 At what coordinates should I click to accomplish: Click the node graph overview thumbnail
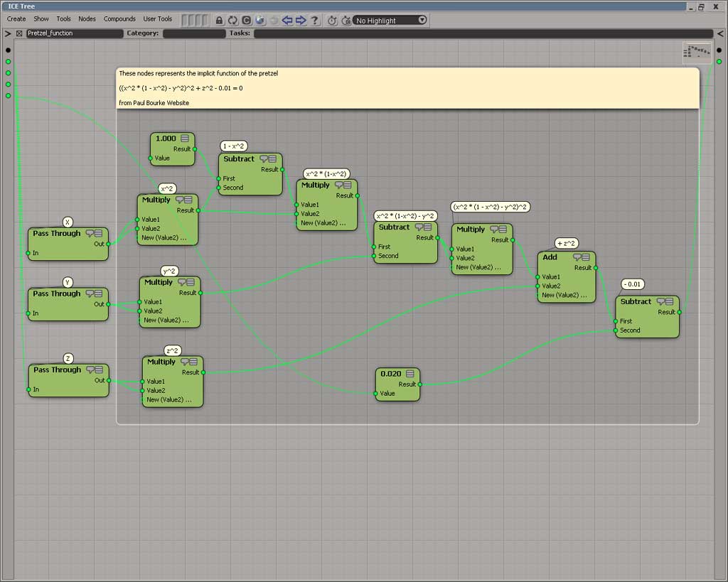click(697, 52)
